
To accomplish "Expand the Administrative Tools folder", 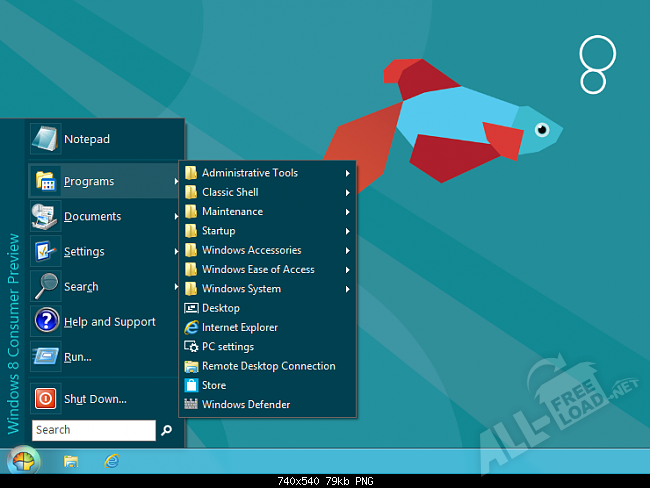I will pos(249,173).
